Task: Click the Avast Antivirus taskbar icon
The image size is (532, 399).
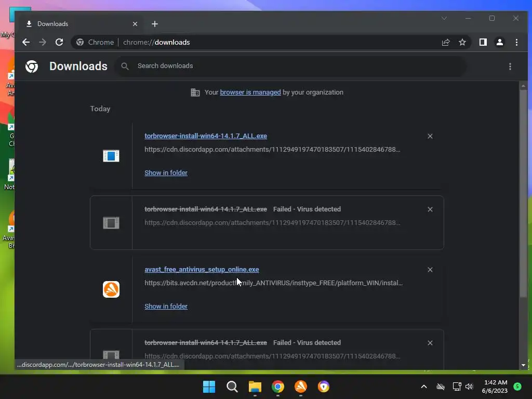Action: (x=301, y=387)
